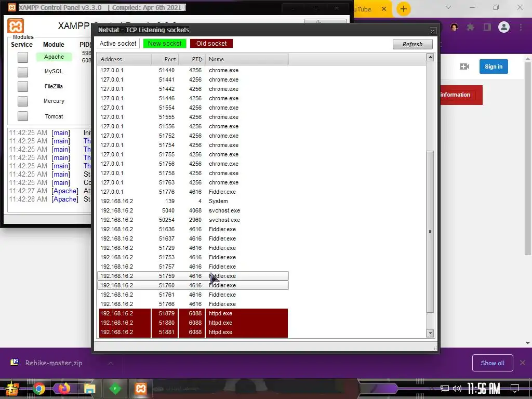
Task: Open the notification center icon
Action: coord(515,389)
